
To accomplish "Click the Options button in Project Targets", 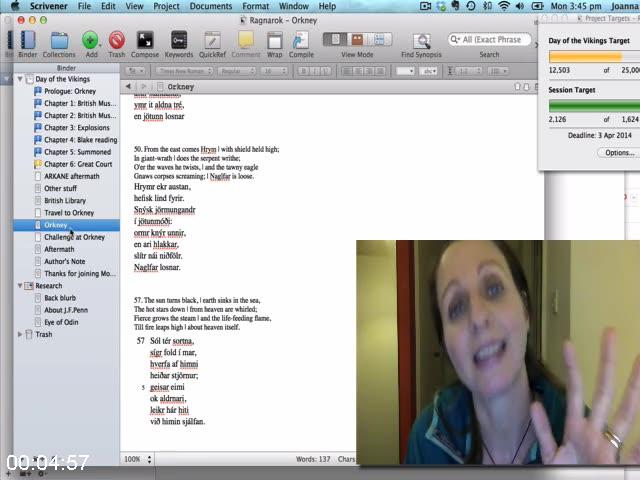I will pyautogui.click(x=619, y=153).
